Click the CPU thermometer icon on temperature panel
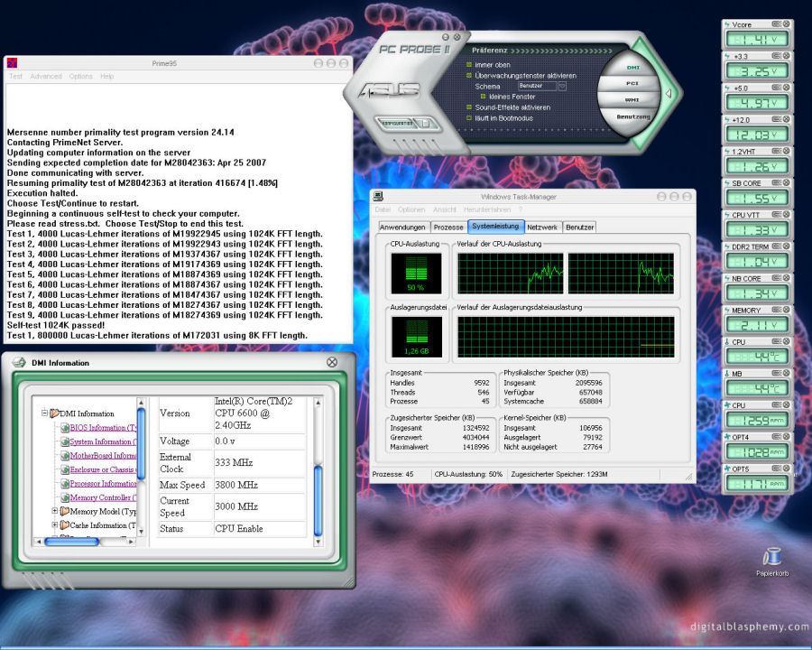The width and height of the screenshot is (812, 650). [727, 341]
